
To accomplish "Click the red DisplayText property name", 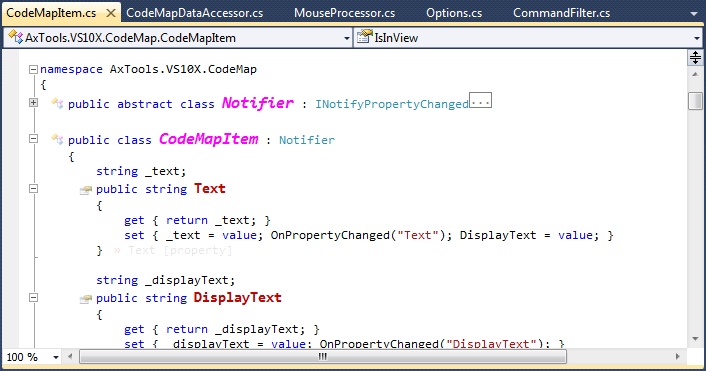I will 238,298.
